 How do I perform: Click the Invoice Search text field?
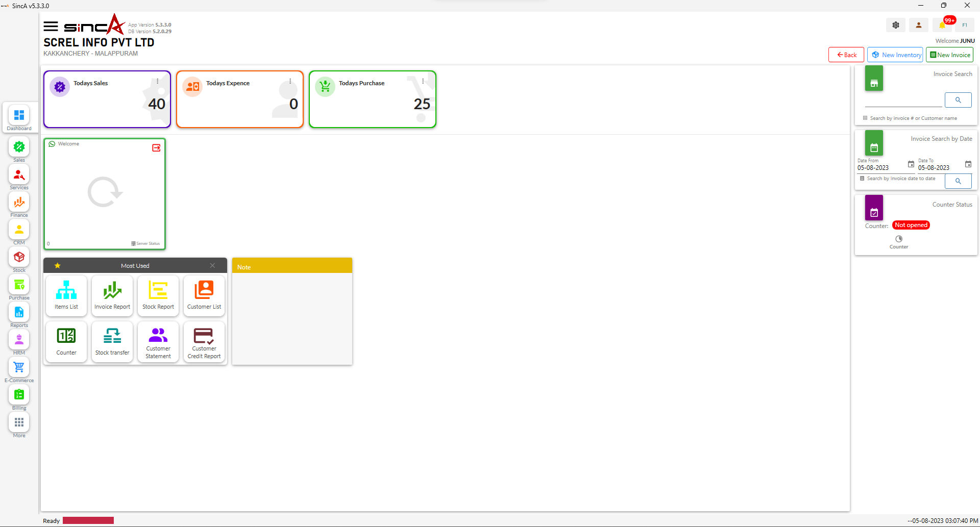[903, 101]
